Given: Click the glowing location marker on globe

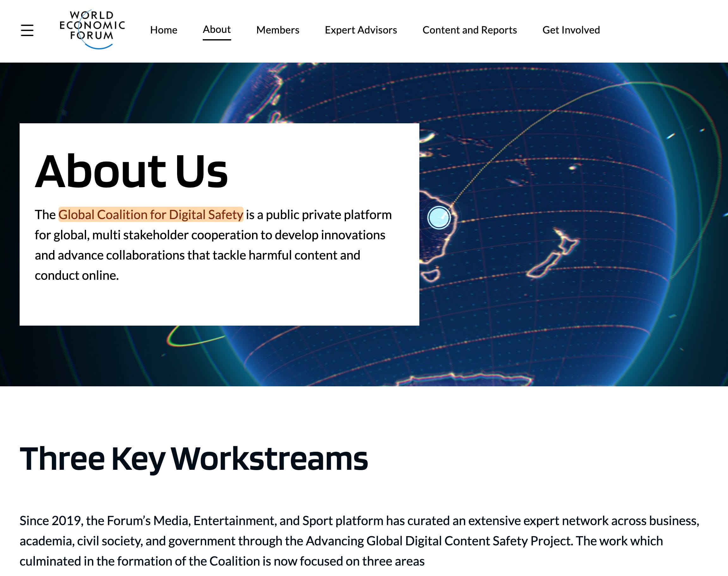Looking at the screenshot, I should tap(439, 218).
